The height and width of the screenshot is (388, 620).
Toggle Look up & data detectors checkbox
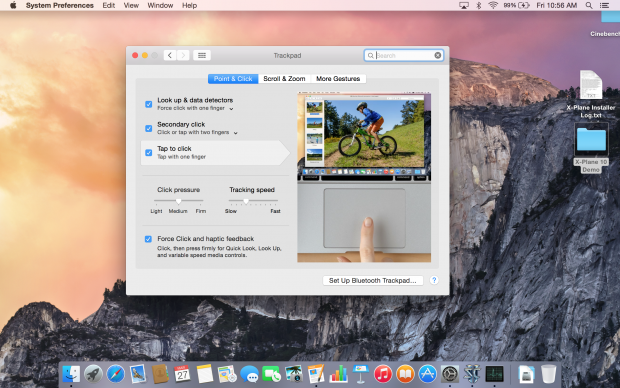tap(149, 104)
